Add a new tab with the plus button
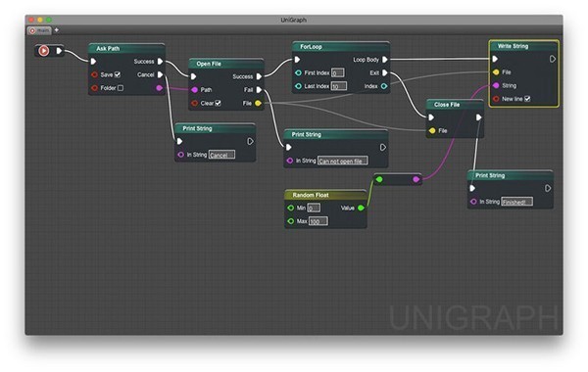Viewport: 588px width, 372px height. point(57,30)
